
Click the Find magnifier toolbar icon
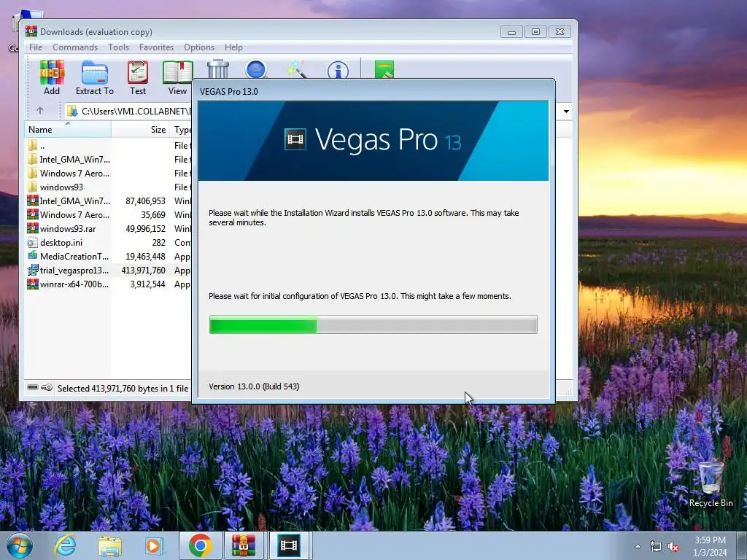click(x=256, y=69)
